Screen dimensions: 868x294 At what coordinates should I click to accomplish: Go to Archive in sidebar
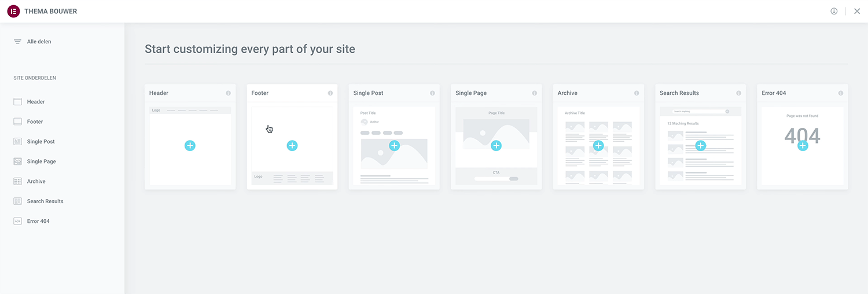pyautogui.click(x=36, y=182)
